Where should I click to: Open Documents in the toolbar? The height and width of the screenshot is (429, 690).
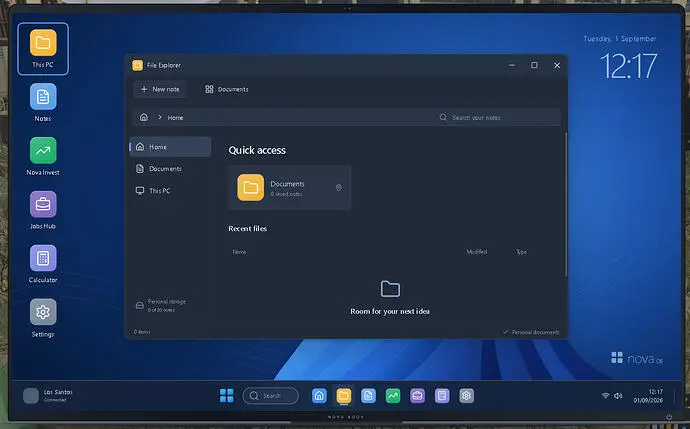click(227, 89)
